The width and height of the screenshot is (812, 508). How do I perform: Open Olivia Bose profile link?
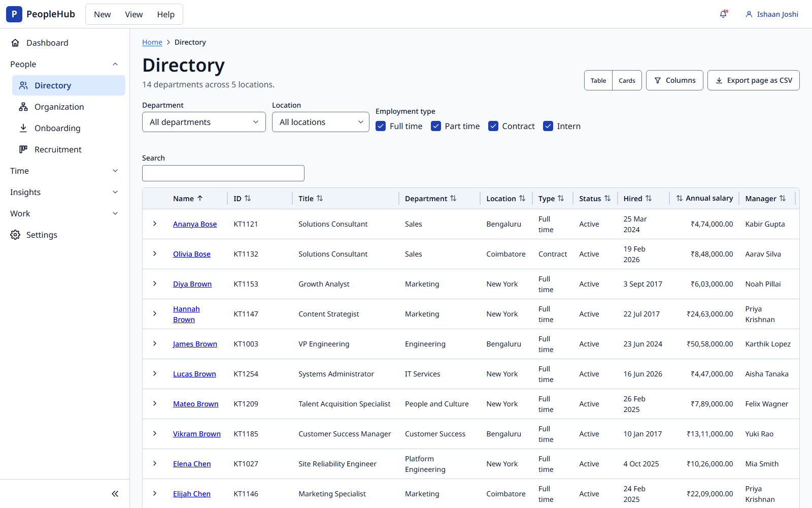coord(192,254)
